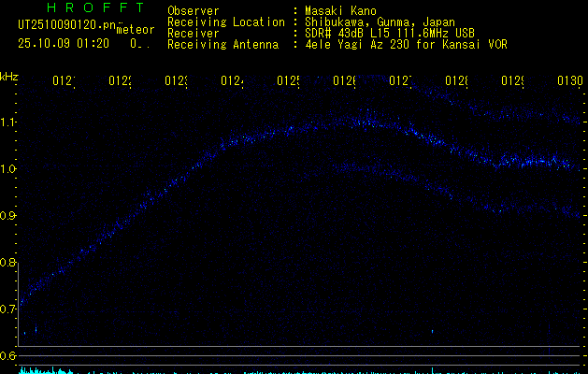588x374 pixels.
Task: Select the 1.0 frequency axis tick
Action: pos(8,169)
